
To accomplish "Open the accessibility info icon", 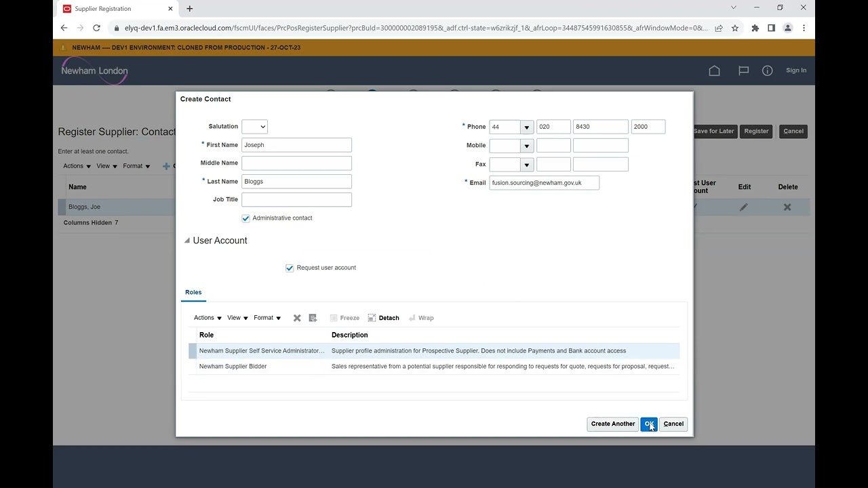I will tap(767, 70).
